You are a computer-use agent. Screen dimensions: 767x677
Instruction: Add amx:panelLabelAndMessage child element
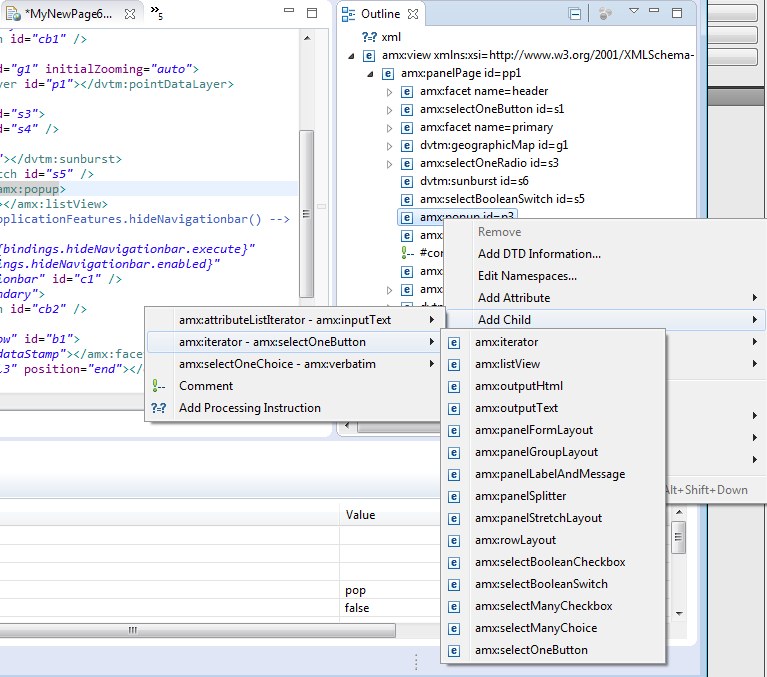coord(553,474)
